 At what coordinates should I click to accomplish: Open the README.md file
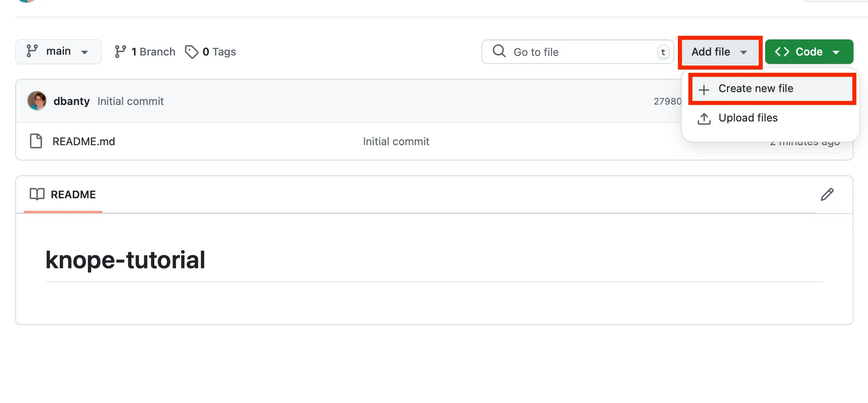(84, 141)
